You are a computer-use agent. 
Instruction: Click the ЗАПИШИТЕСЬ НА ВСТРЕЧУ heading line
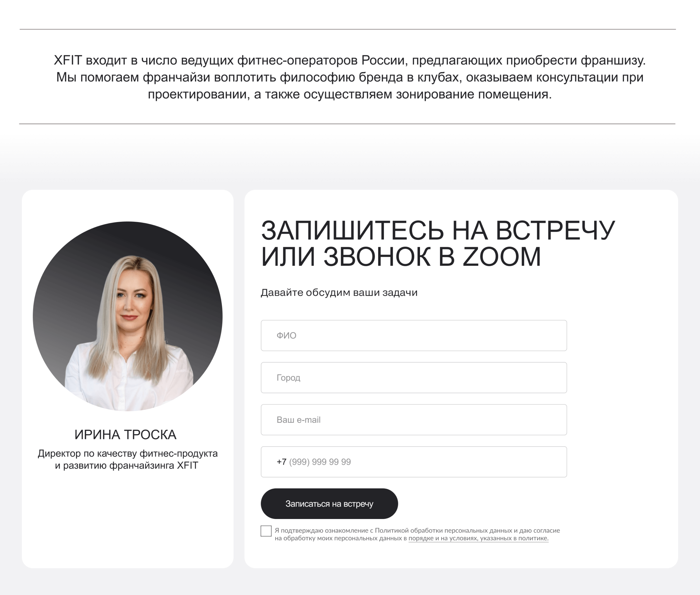[x=438, y=230]
